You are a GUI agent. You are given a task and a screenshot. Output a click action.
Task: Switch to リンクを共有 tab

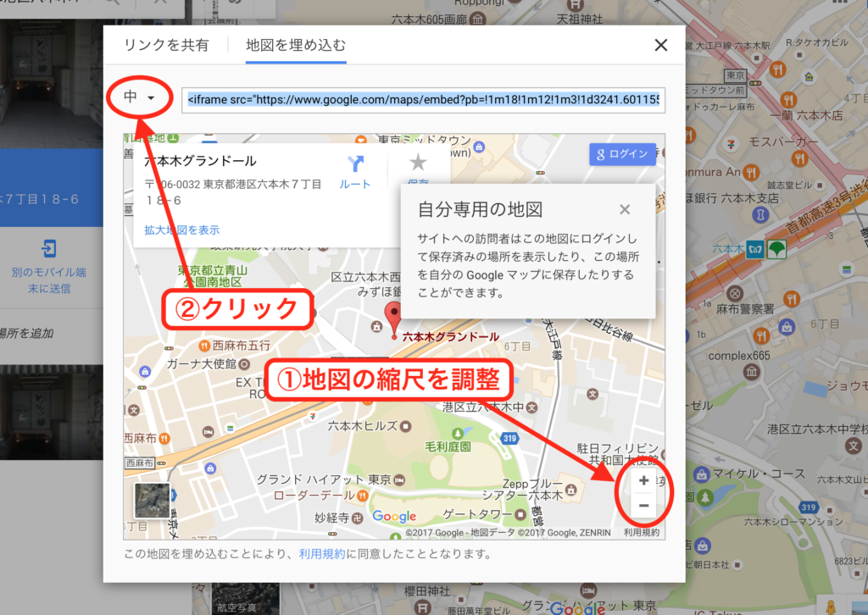[x=166, y=46]
